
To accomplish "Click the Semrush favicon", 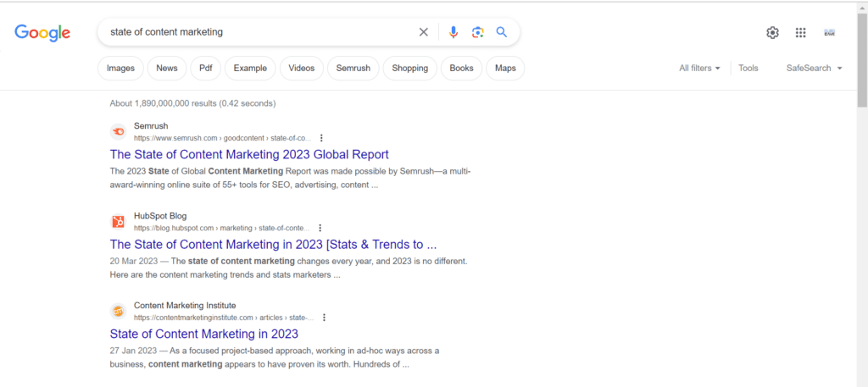I will pyautogui.click(x=118, y=131).
